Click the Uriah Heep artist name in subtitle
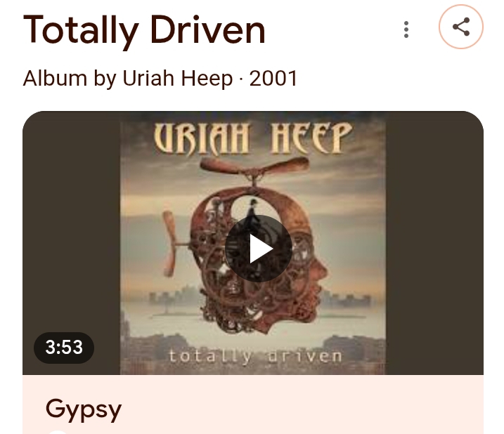This screenshot has width=504, height=434. click(x=178, y=78)
